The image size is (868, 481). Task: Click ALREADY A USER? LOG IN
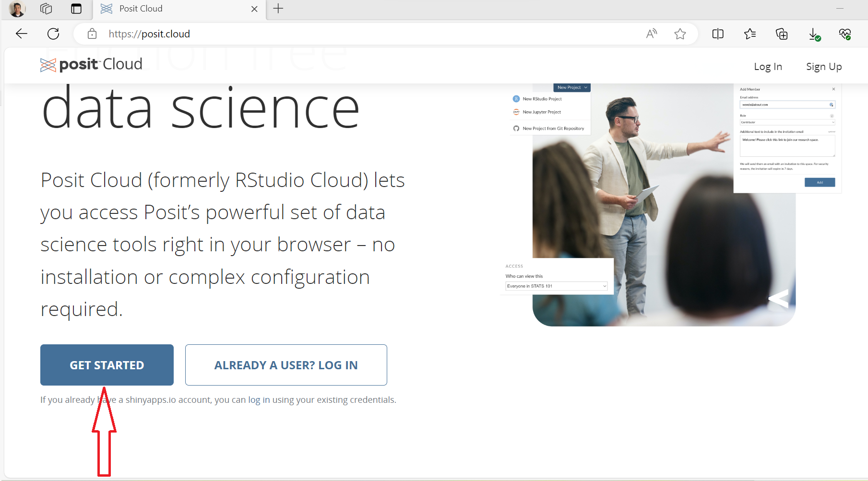286,365
